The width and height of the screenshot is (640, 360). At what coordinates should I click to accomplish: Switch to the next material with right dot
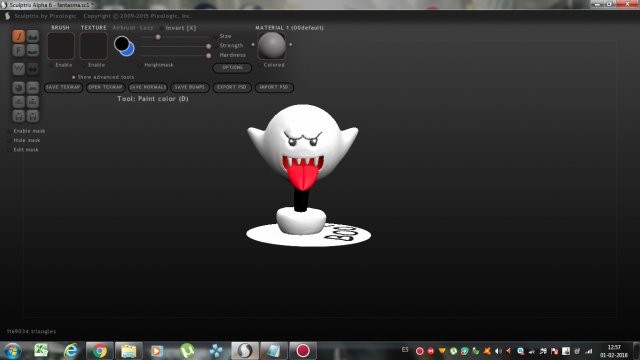(x=291, y=44)
